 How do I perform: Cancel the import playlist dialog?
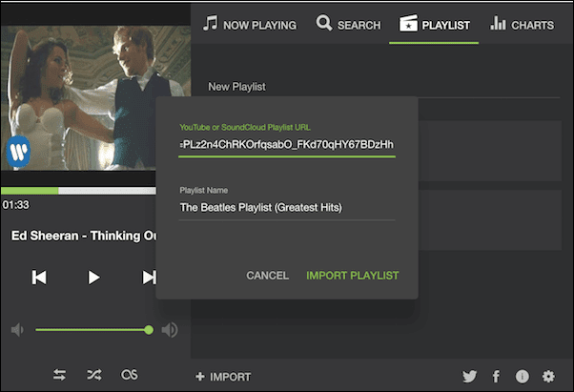(267, 276)
